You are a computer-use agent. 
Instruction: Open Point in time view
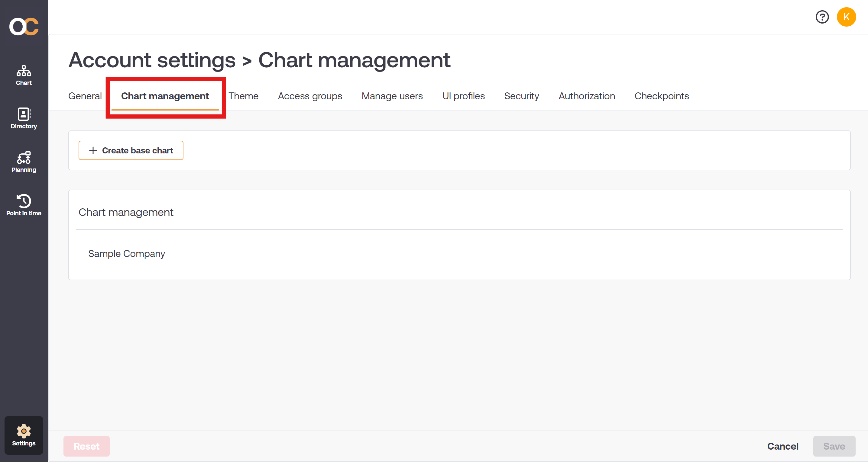pyautogui.click(x=24, y=205)
